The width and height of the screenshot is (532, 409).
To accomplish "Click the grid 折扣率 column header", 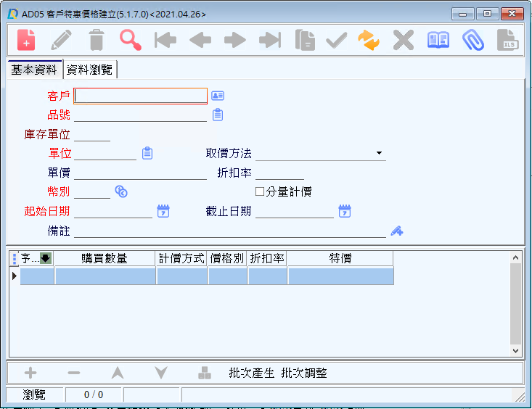I will point(267,258).
